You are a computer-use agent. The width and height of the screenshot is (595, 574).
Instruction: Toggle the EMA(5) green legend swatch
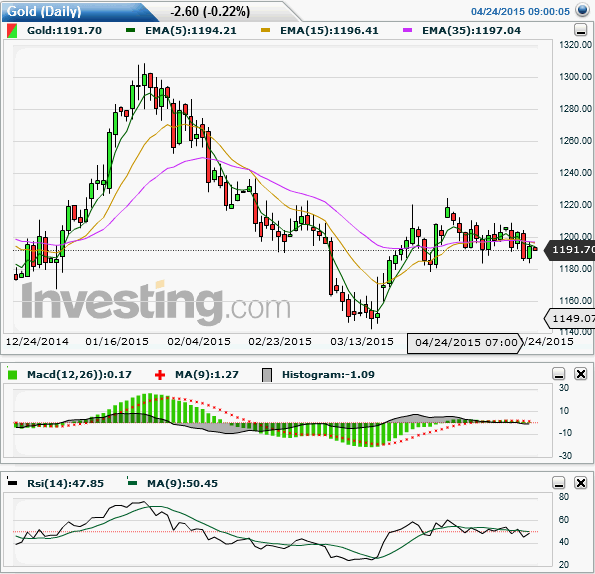pyautogui.click(x=131, y=30)
